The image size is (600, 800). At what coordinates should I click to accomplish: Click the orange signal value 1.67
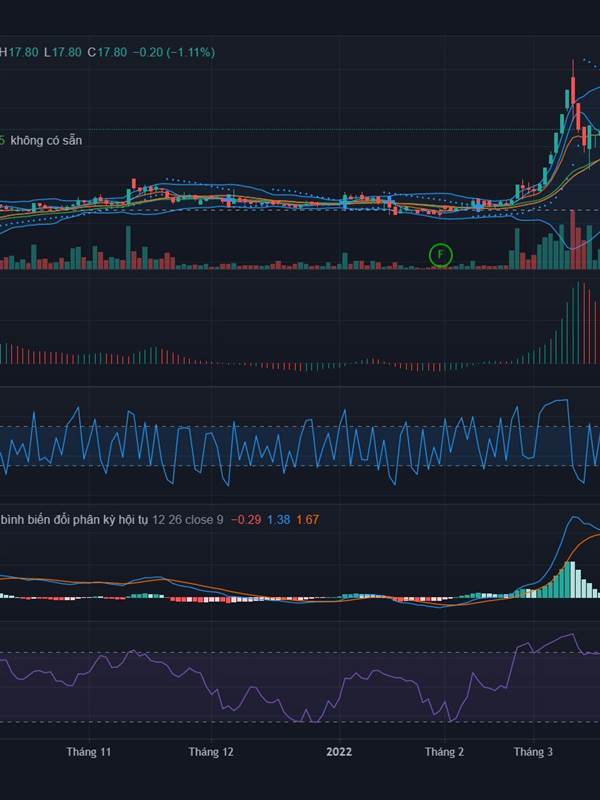point(308,520)
